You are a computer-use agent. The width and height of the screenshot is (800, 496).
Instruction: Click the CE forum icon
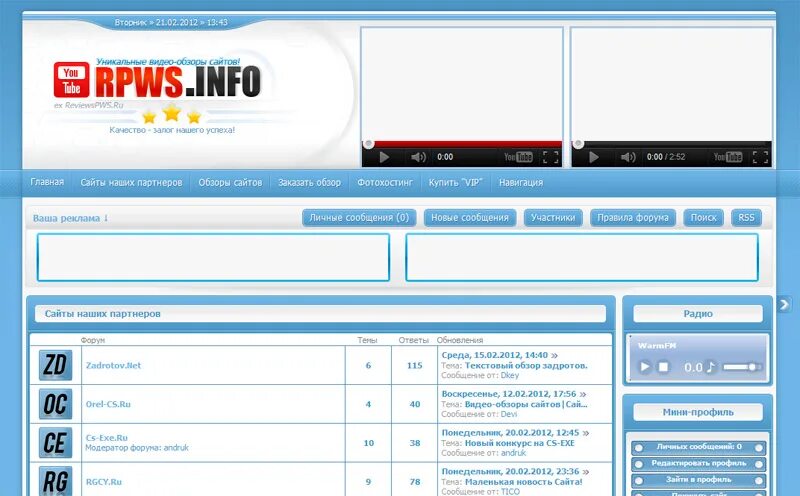[x=55, y=442]
